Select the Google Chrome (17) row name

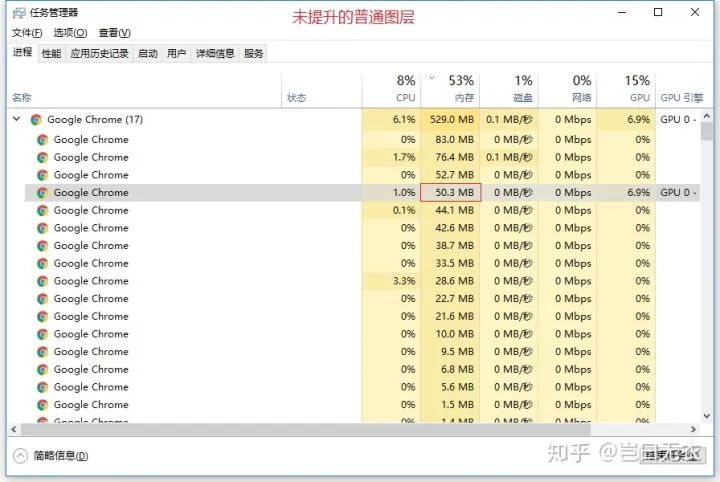[95, 119]
